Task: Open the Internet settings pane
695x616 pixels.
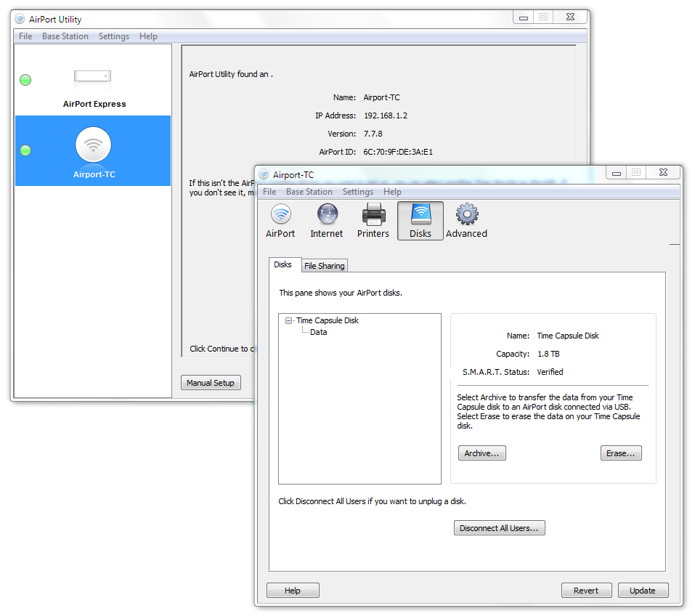Action: coord(327,221)
